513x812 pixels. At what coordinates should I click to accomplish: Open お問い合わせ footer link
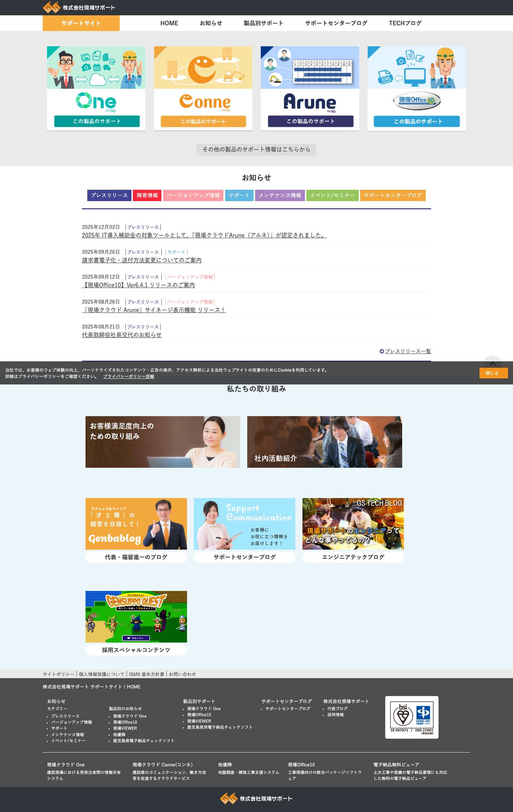point(182,674)
